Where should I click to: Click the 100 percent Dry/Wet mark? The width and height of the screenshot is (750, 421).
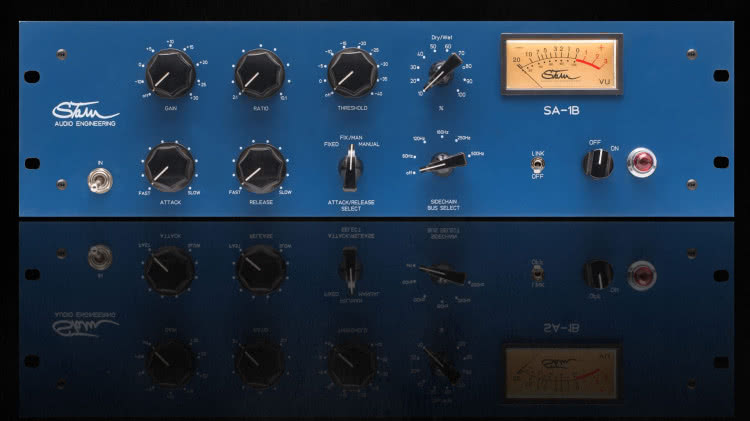coord(461,95)
